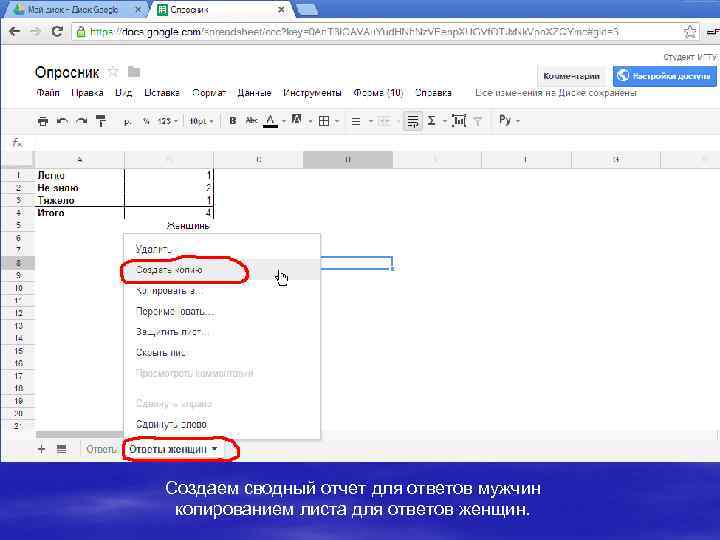Switch to the Ответы sheet tab
This screenshot has width=720, height=540.
click(x=101, y=449)
